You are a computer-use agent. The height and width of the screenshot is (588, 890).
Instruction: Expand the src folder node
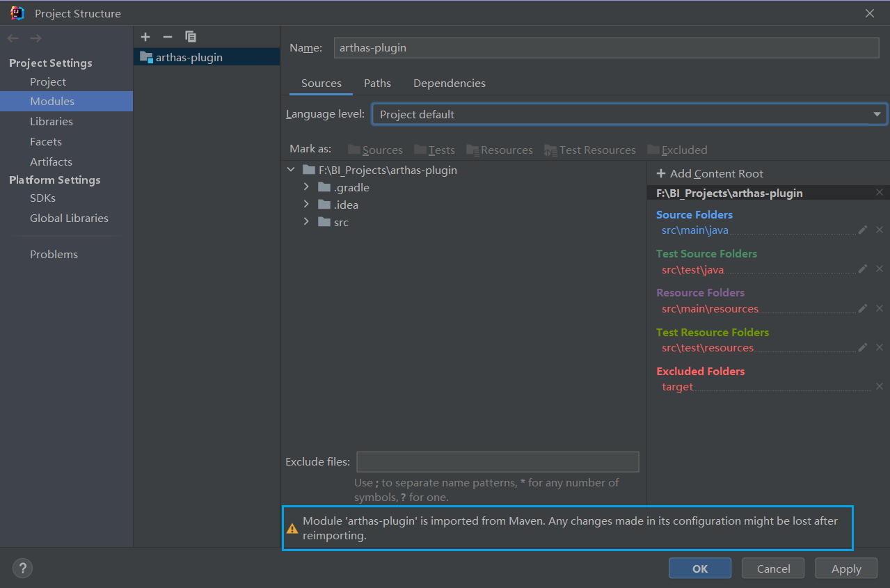(x=306, y=222)
